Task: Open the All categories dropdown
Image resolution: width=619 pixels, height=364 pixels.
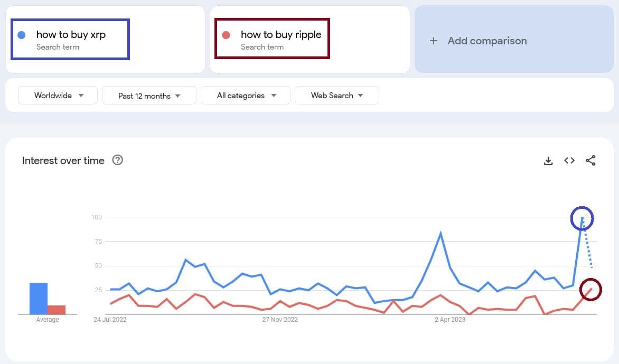Action: click(x=246, y=95)
